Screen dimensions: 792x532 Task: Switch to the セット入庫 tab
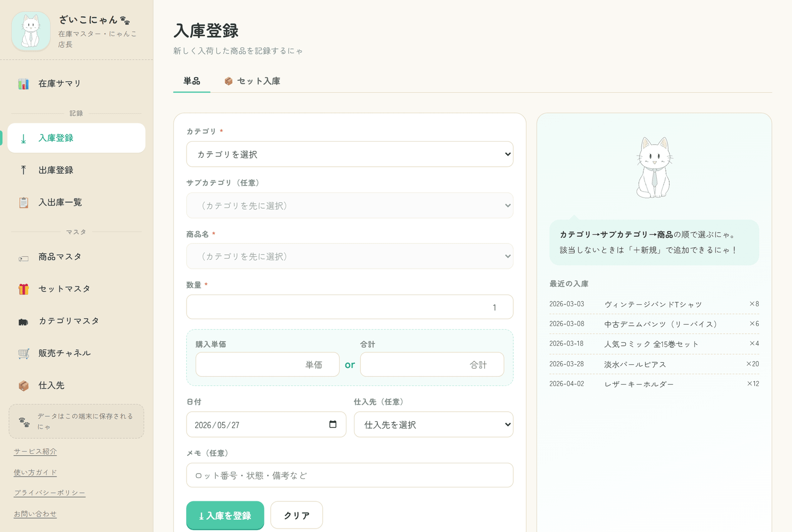[x=252, y=81]
